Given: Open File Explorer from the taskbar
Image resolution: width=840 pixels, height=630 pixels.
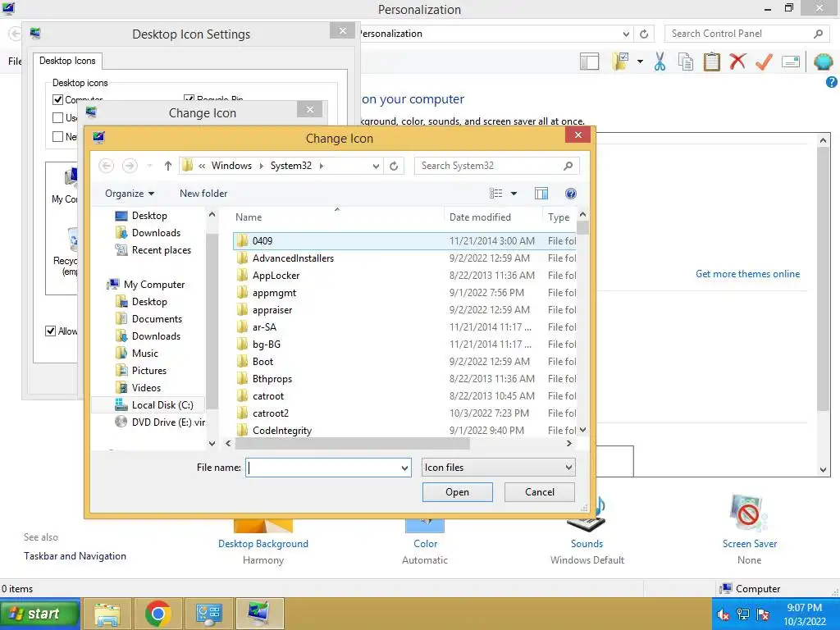Looking at the screenshot, I should coord(107,614).
